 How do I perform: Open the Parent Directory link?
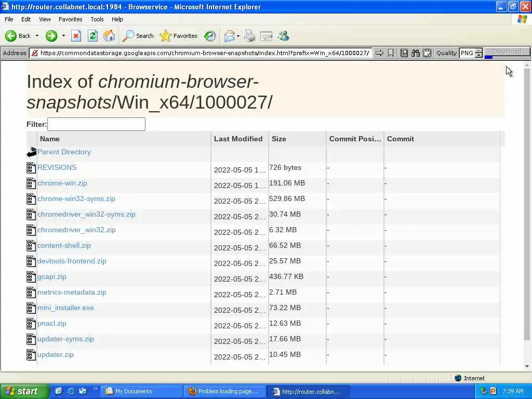click(64, 152)
